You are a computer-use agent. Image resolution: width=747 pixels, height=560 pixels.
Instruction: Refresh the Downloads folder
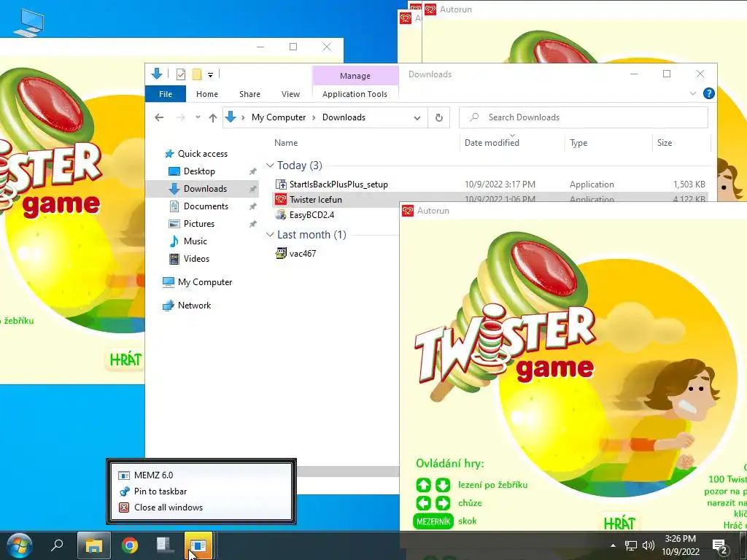[x=438, y=117]
